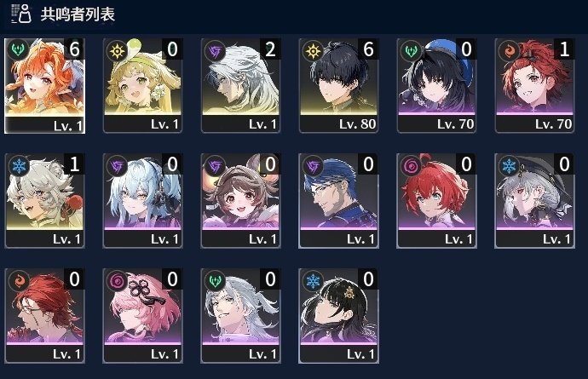This screenshot has width=588, height=379.
Task: Choose the gray-haired smiling man, bottom row
Action: pos(240,316)
